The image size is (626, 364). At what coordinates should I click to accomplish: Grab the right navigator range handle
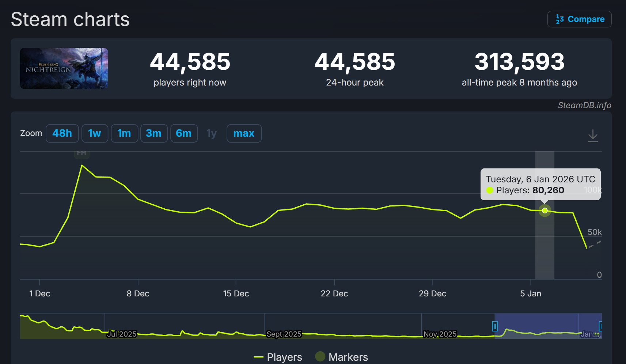tap(600, 326)
